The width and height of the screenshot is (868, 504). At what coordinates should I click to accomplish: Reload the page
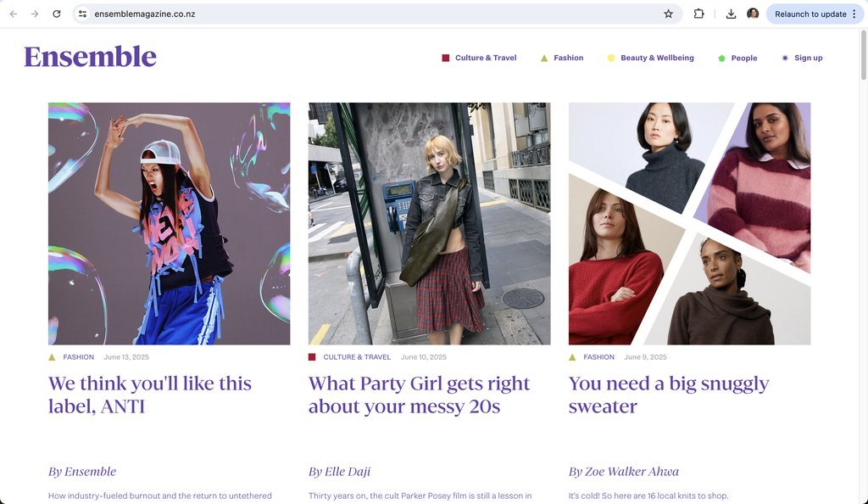click(x=57, y=14)
